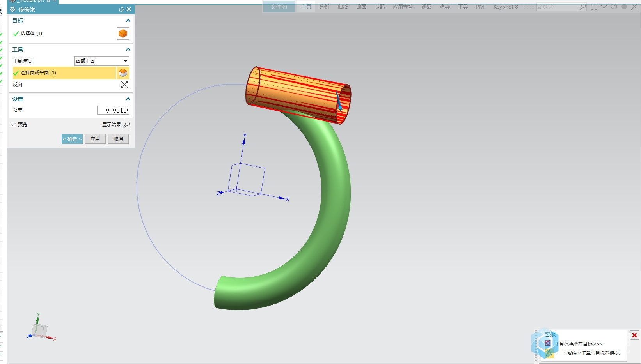Select the 选择面或平面 (1) row
The image size is (641, 364).
click(x=64, y=73)
